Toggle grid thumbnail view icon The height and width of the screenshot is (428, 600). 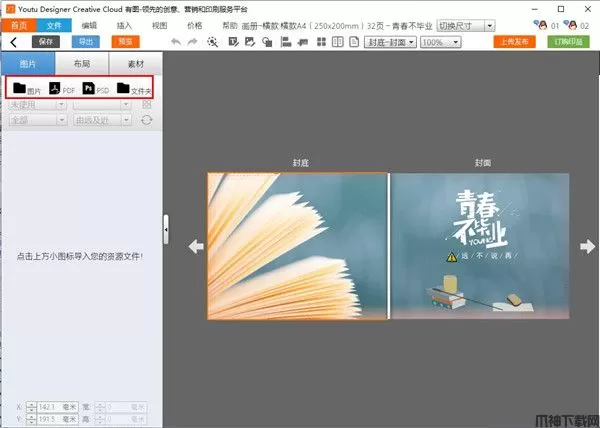coord(146,105)
